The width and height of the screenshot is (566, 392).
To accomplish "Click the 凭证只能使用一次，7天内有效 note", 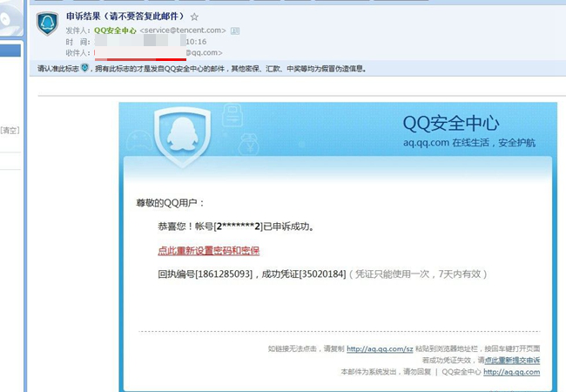I will (x=418, y=274).
